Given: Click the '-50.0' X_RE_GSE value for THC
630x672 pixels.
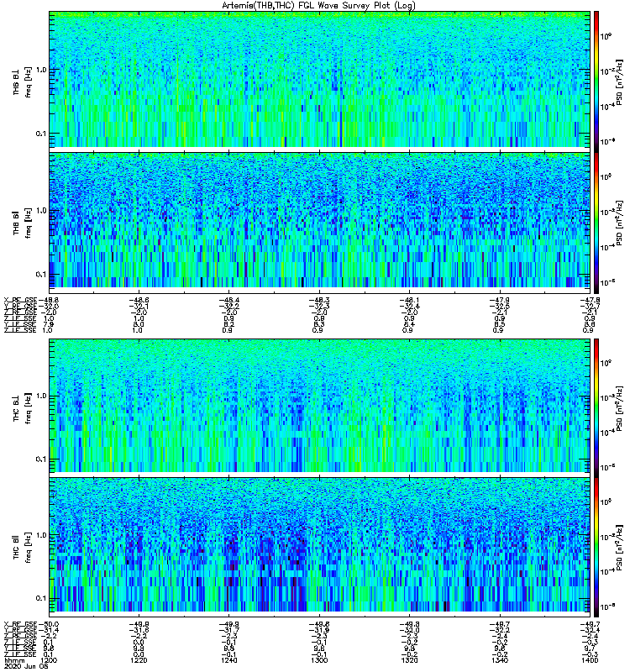Looking at the screenshot, I should click(x=49, y=624).
